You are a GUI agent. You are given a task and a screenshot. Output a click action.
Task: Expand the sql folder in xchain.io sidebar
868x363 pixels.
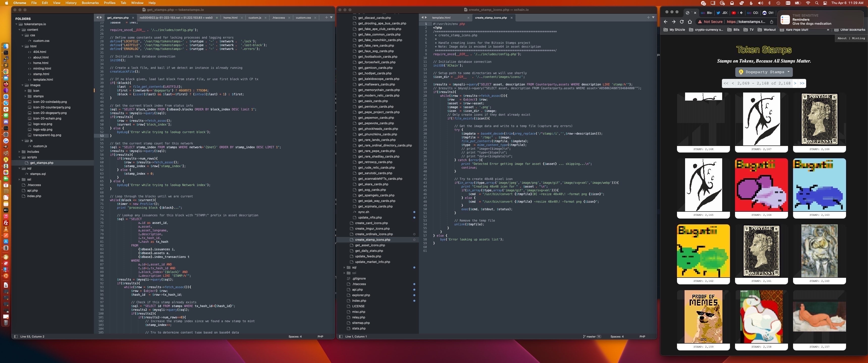[344, 267]
